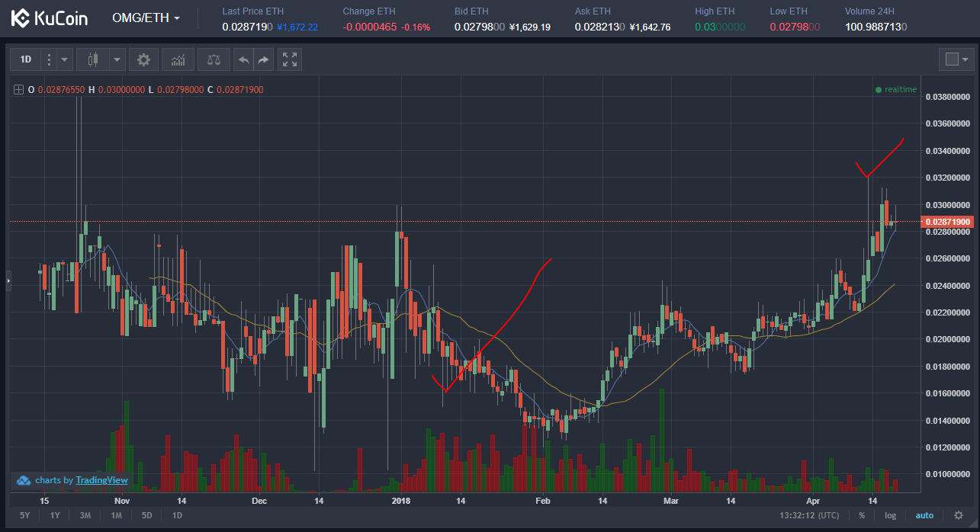Image resolution: width=980 pixels, height=532 pixels.
Task: Undo the last chart action
Action: click(243, 59)
